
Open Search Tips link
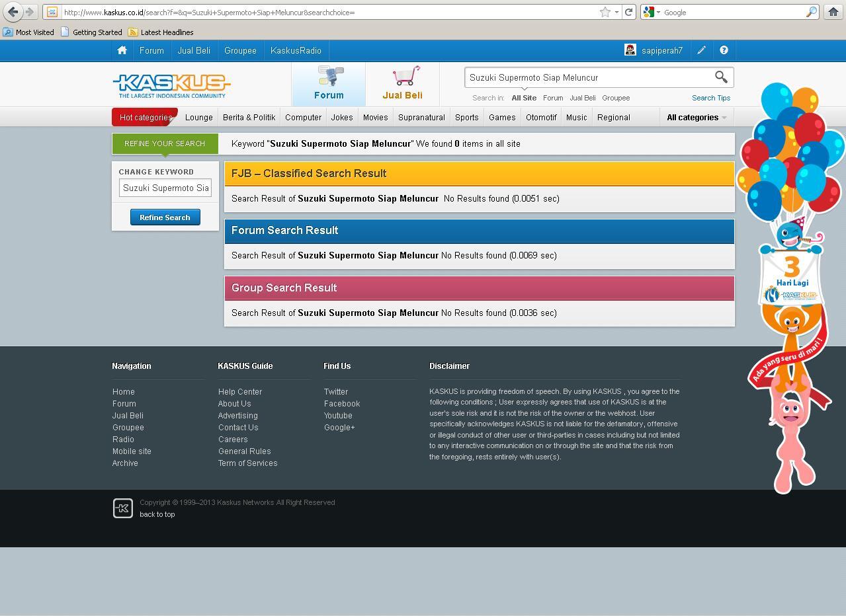click(x=711, y=98)
